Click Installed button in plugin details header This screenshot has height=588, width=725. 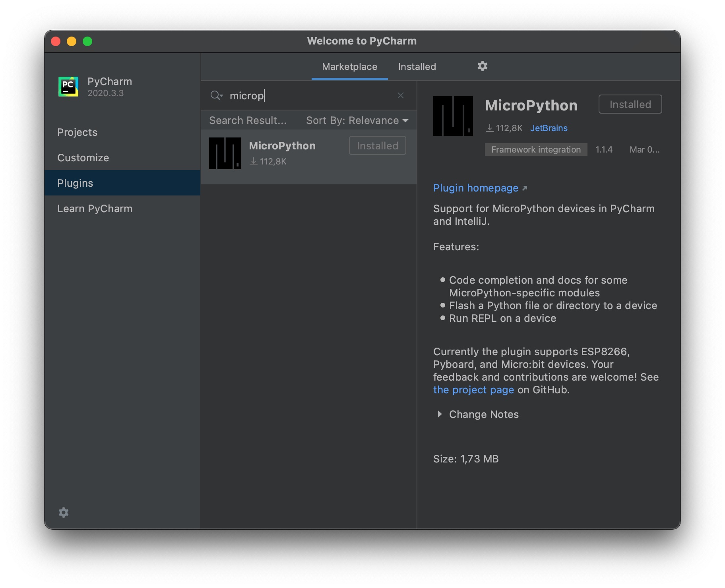pos(630,104)
